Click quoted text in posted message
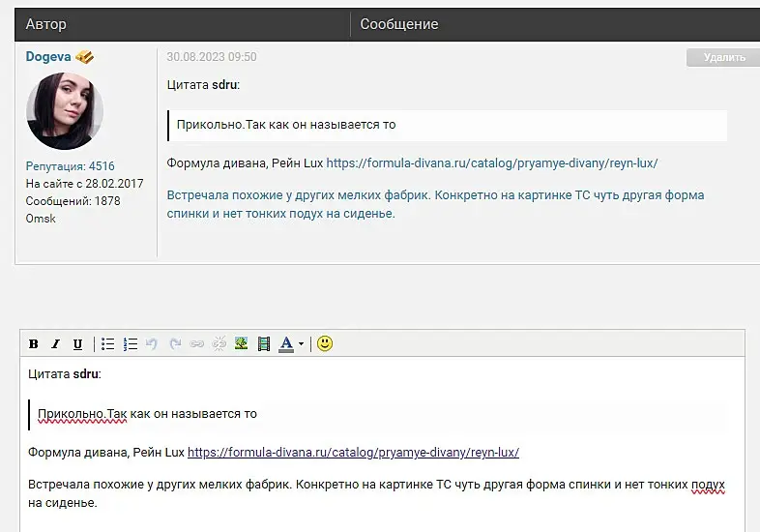The image size is (760, 532). point(286,125)
